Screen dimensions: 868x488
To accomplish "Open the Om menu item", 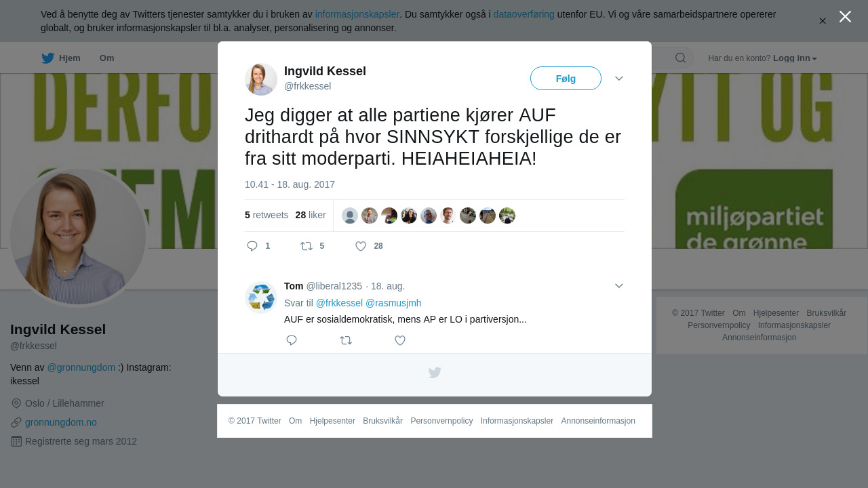I will [x=106, y=58].
